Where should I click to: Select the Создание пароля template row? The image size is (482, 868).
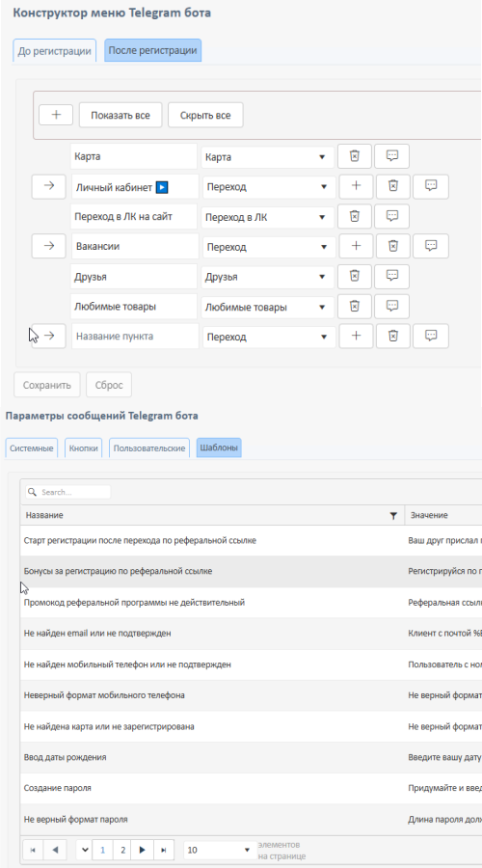tap(251, 788)
